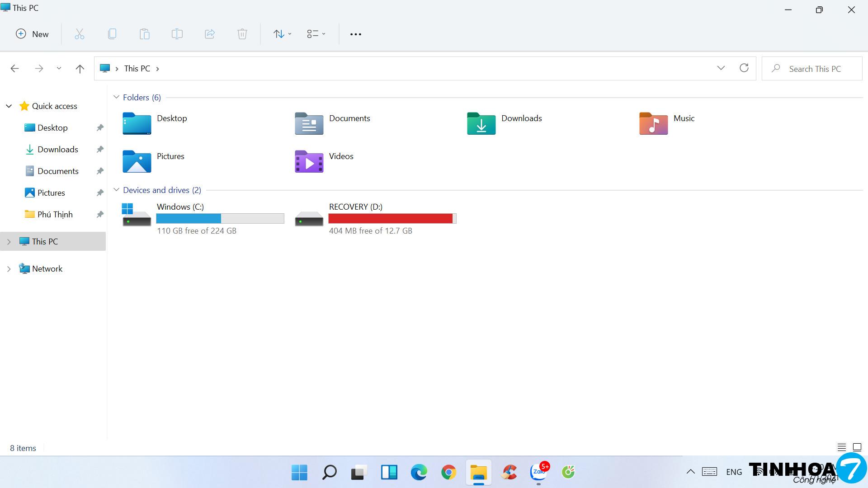
Task: Click the Refresh button beside address bar
Action: (x=744, y=68)
